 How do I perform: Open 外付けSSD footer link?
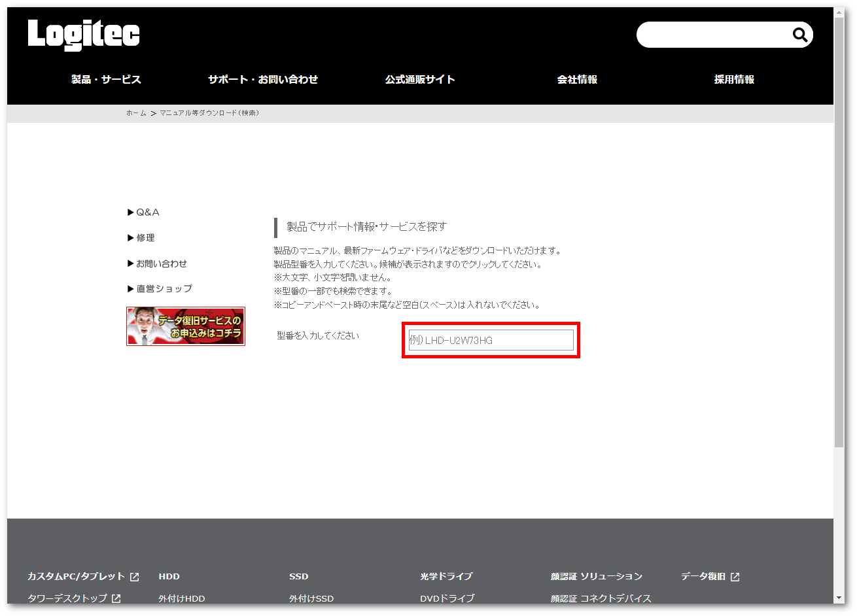(311, 598)
